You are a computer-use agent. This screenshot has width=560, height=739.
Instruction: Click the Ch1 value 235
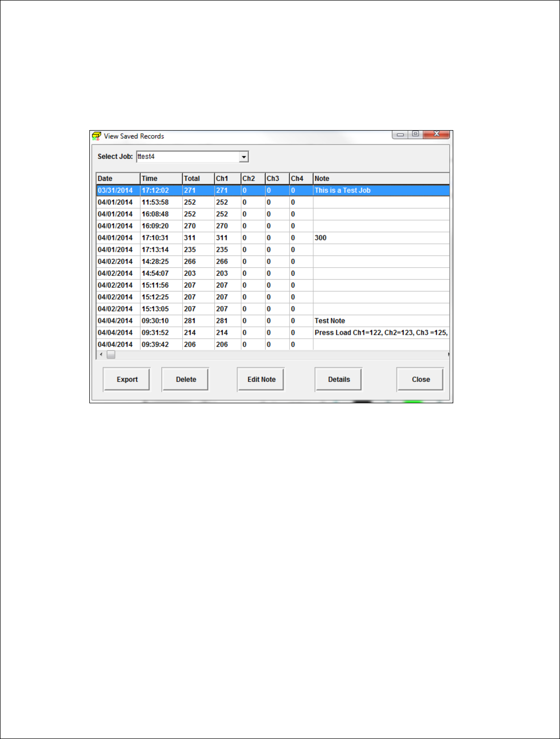(x=222, y=250)
